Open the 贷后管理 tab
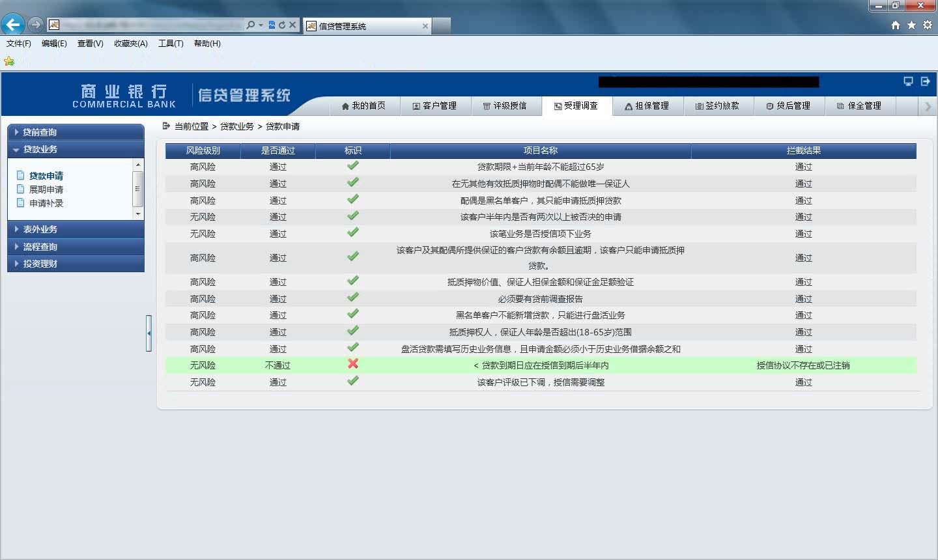The width and height of the screenshot is (938, 560). 789,105
